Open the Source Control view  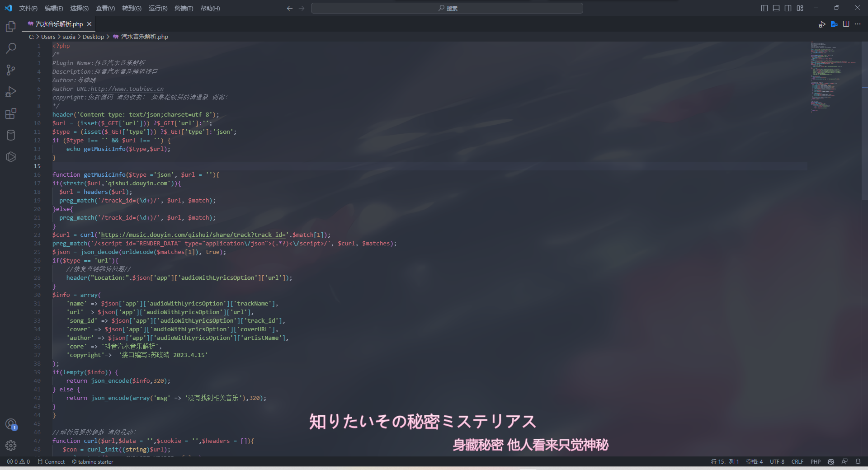(11, 70)
